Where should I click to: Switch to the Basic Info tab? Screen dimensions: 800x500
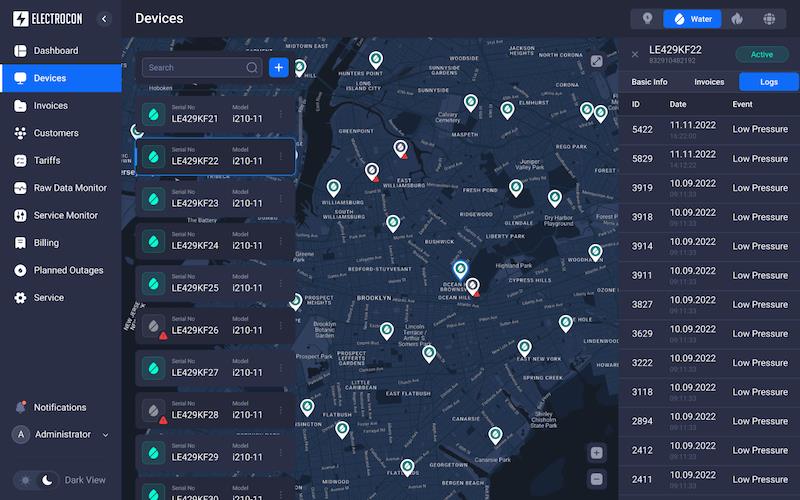click(x=649, y=82)
